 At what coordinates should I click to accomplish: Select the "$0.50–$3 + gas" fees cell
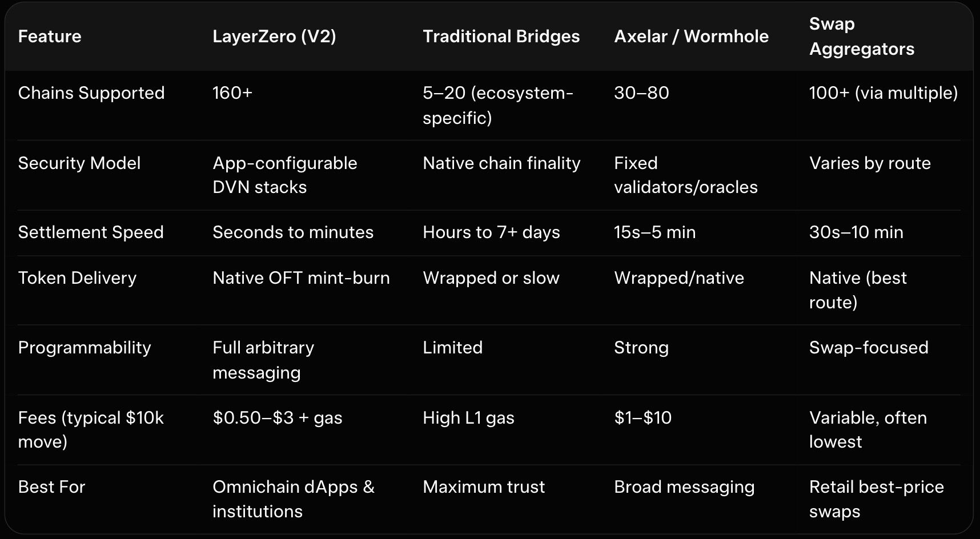(x=278, y=418)
